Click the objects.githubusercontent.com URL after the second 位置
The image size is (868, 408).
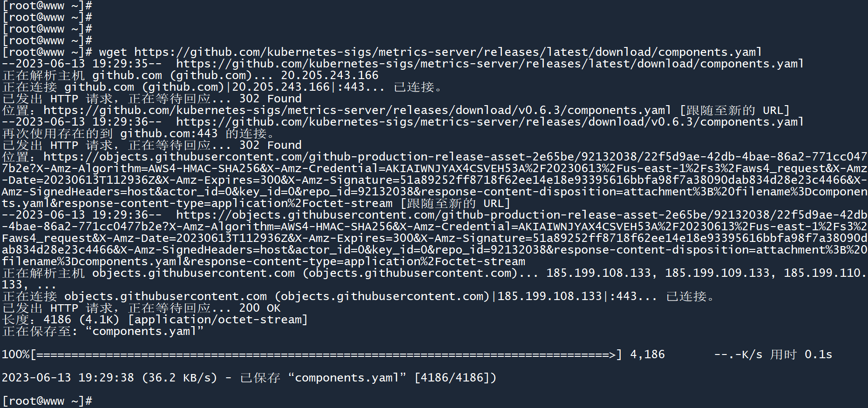[x=454, y=157]
